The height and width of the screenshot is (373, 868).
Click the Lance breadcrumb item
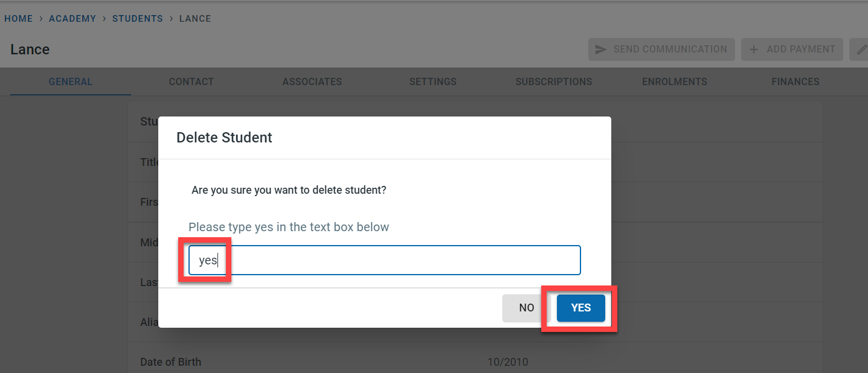[195, 19]
